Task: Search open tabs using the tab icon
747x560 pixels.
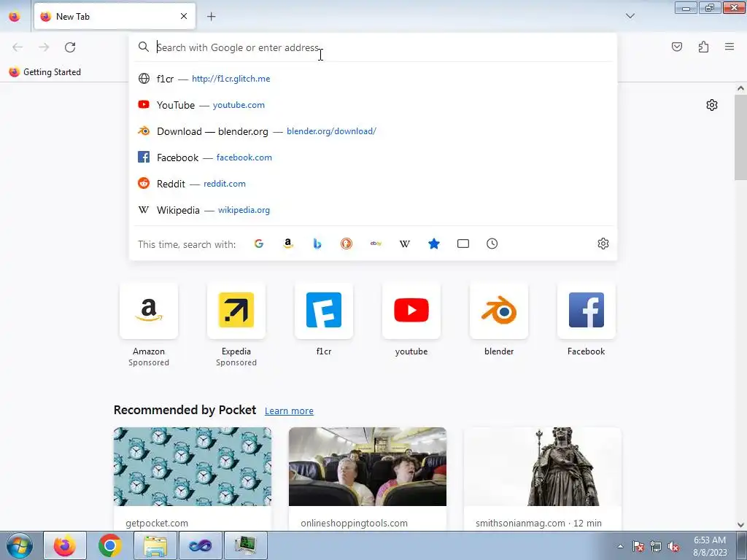Action: point(463,244)
